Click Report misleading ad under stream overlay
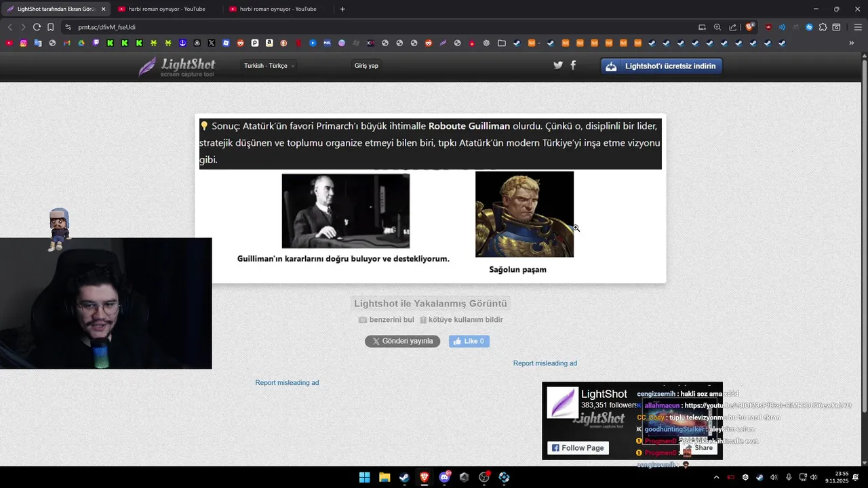The width and height of the screenshot is (868, 488). (287, 383)
